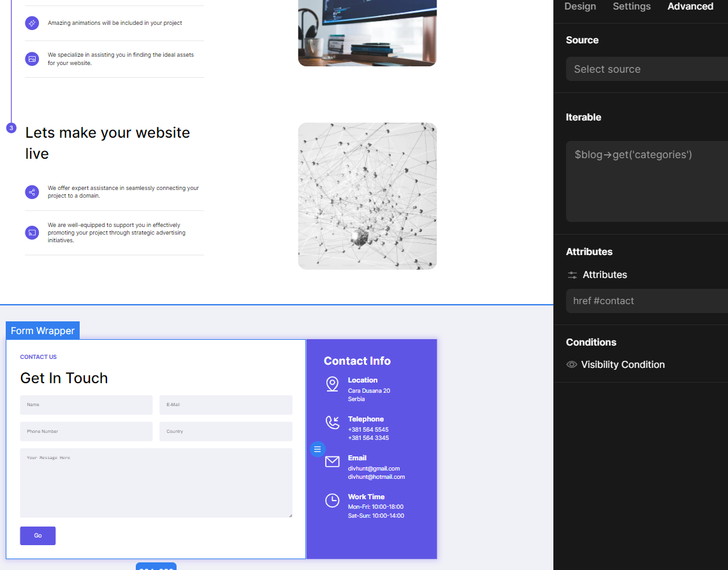728x570 pixels.
Task: Switch to the Design tab
Action: point(580,6)
